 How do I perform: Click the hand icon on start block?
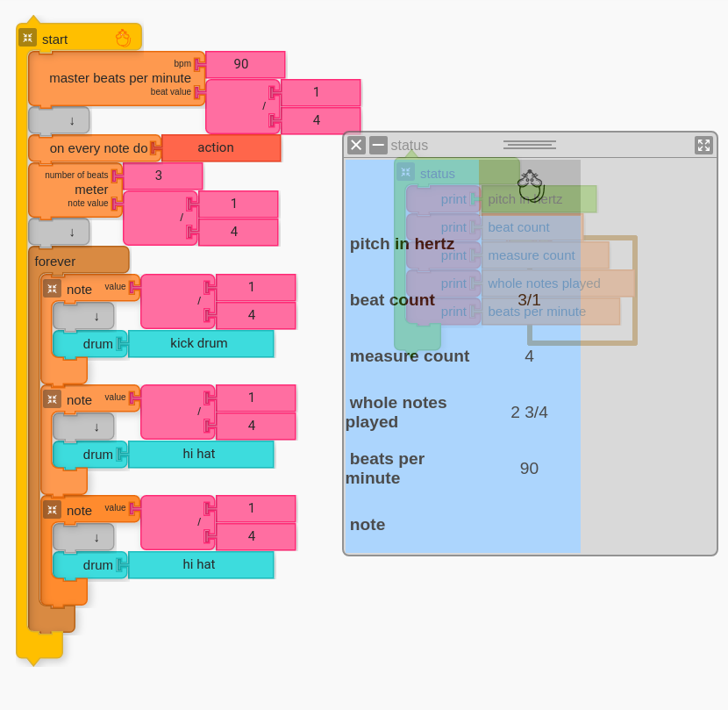[x=123, y=38]
